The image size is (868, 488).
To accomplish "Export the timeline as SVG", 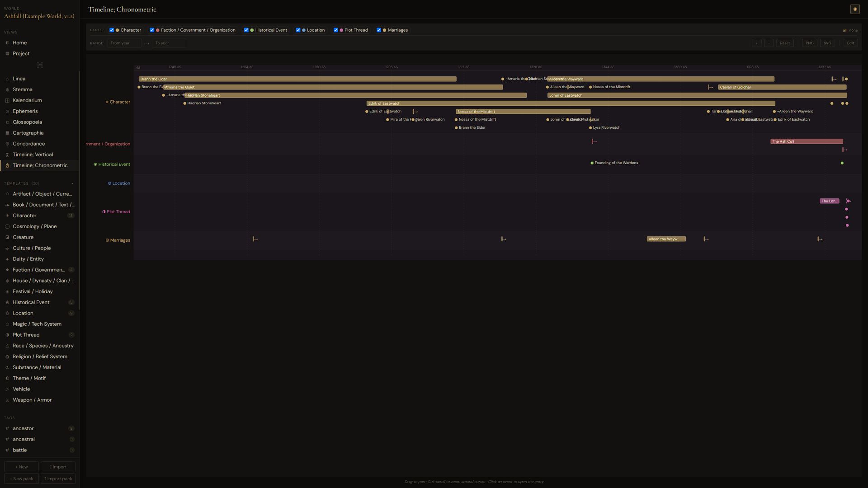I will 827,43.
